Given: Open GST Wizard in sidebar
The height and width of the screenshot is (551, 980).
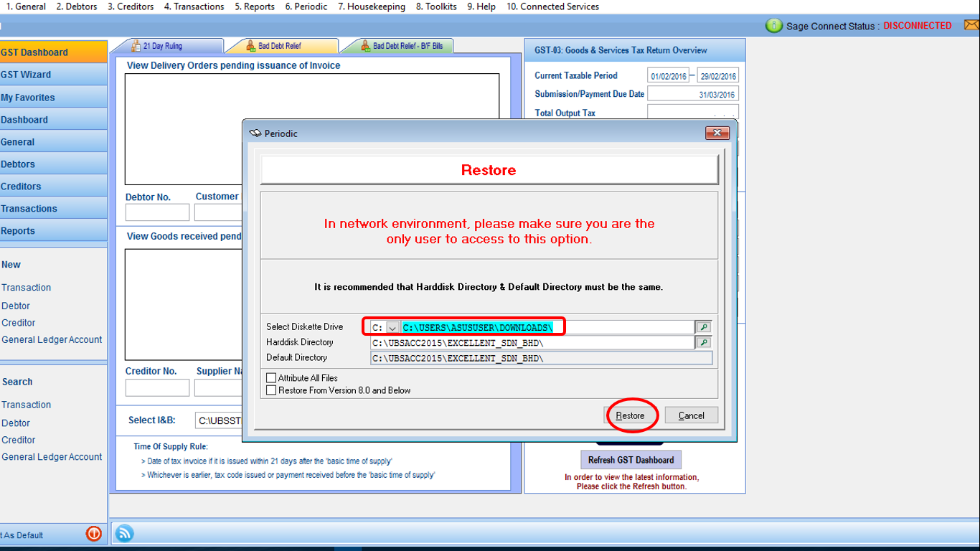Looking at the screenshot, I should pos(53,75).
